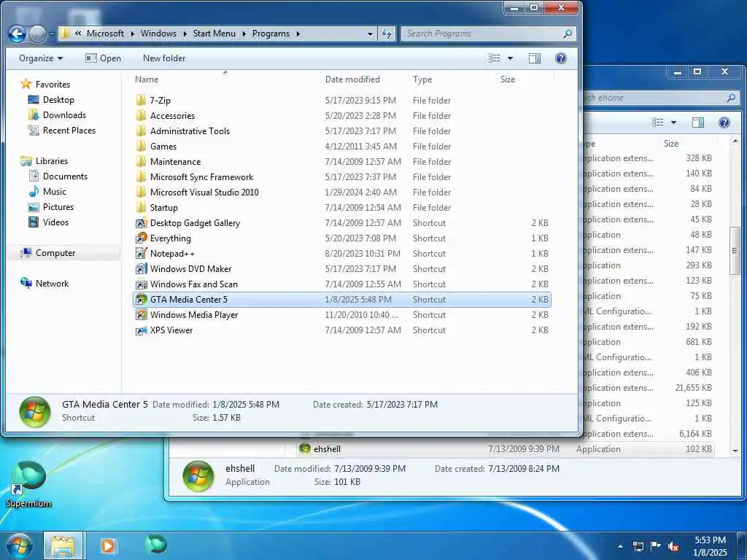Sort by the Type column header
The image size is (747, 560).
(x=452, y=79)
